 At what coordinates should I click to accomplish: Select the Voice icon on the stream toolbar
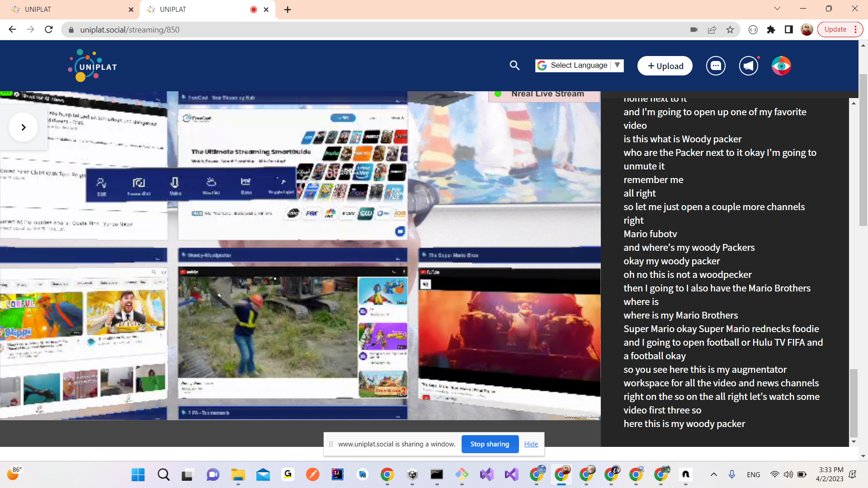point(175,183)
